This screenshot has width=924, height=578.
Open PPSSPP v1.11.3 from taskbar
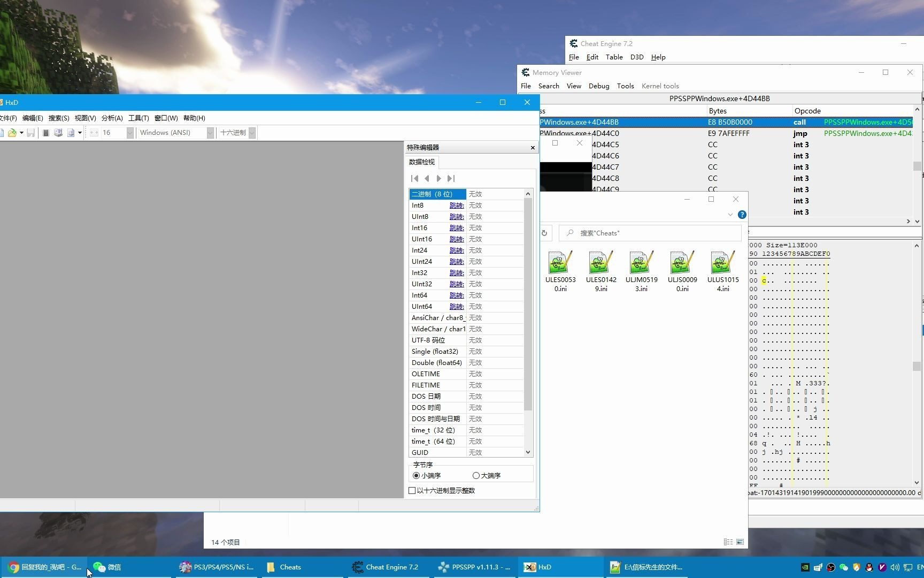(474, 567)
